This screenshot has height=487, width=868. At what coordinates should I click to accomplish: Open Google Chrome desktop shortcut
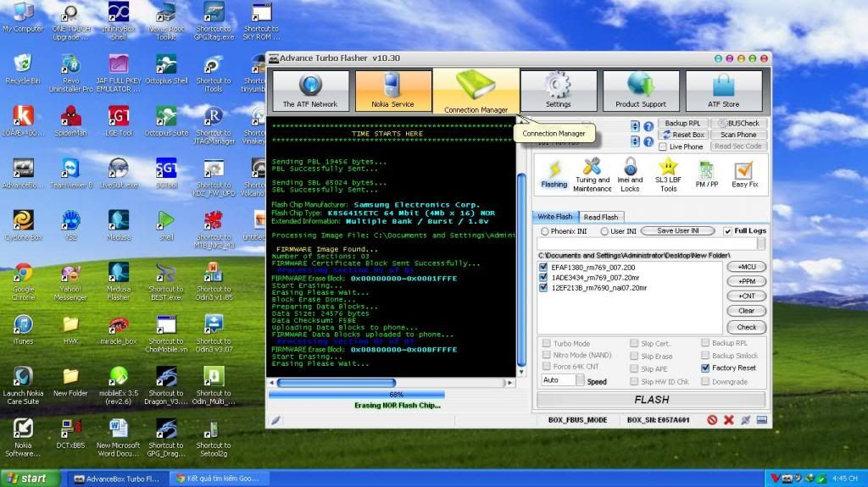(23, 282)
